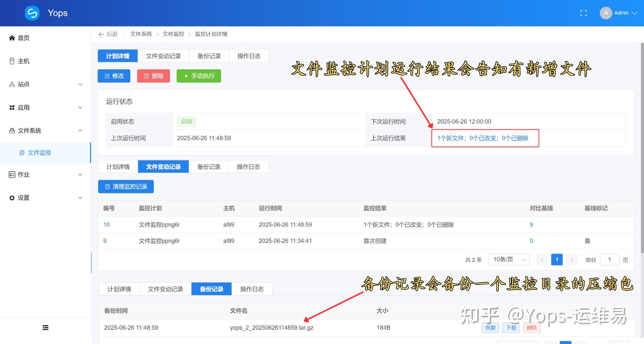Expand the 设置 sidebar menu

click(23, 197)
